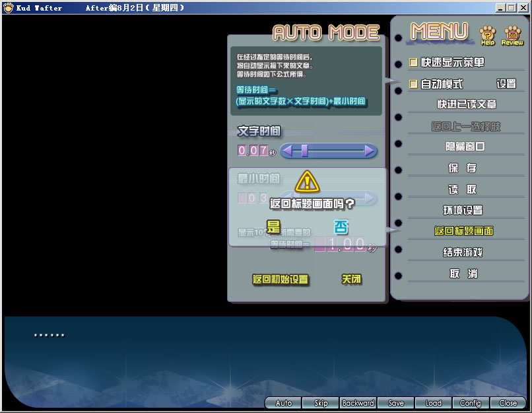The image size is (532, 413).
Task: Choose 否 in the dialog
Action: pyautogui.click(x=341, y=227)
